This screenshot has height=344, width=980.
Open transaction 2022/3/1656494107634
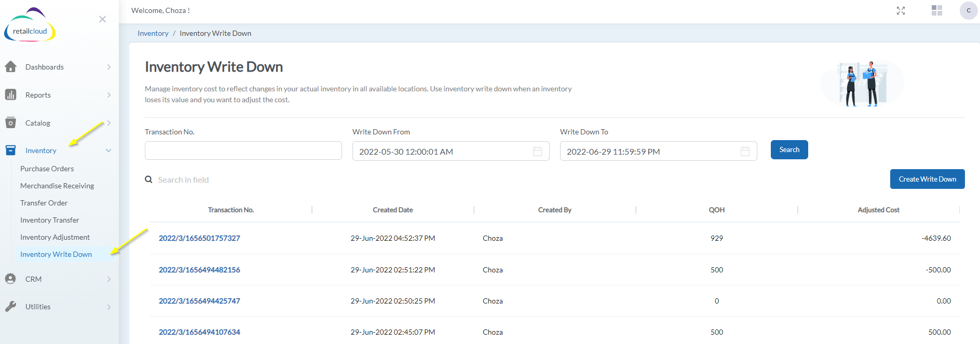[199, 332]
